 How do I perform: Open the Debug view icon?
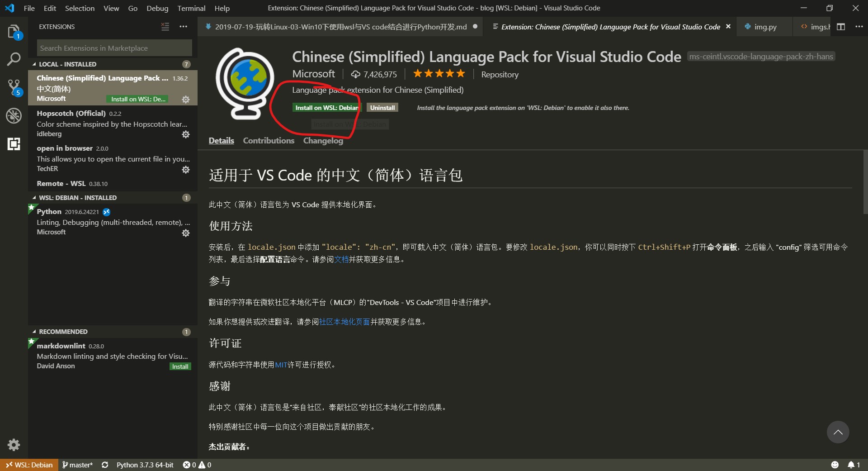pyautogui.click(x=14, y=116)
